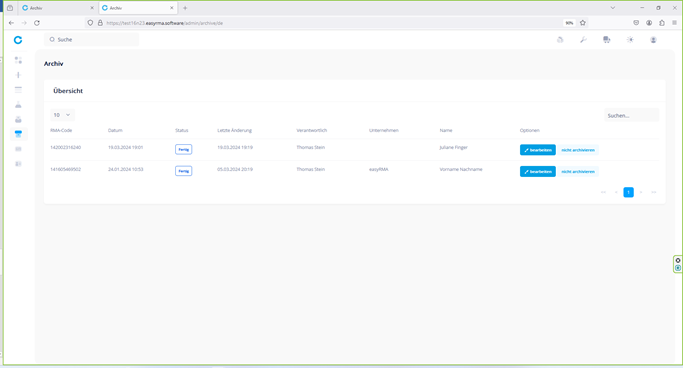Click bearbeiten for Vorname Nachname's row

[538, 172]
